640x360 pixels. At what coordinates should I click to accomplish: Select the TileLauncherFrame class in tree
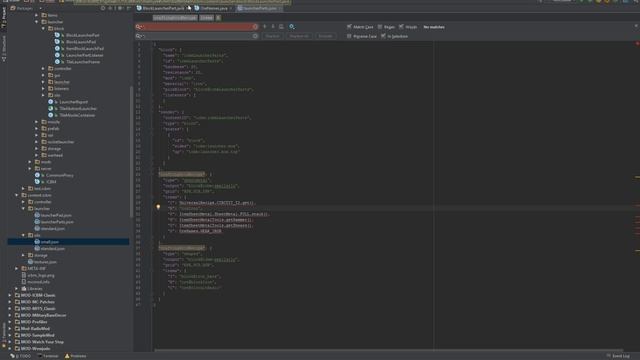coord(83,62)
